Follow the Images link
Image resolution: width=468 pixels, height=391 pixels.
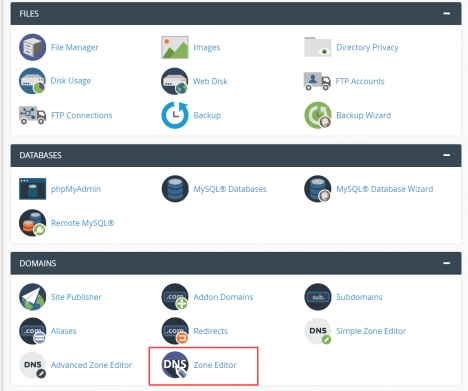(x=207, y=47)
